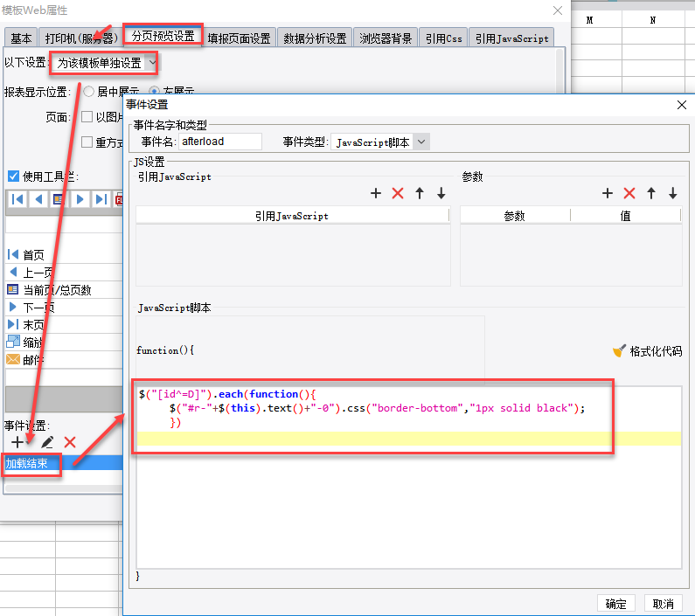
Task: Switch to 引用JavaScript tab
Action: click(511, 38)
